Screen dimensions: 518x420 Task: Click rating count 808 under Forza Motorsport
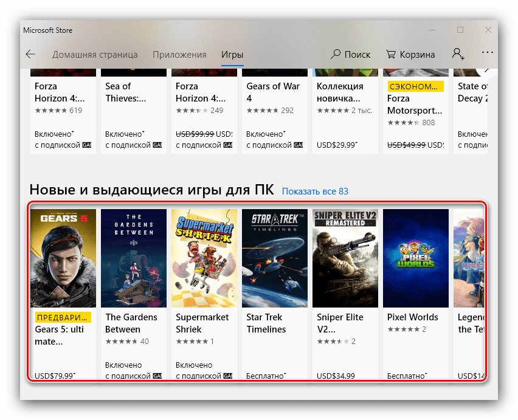[429, 123]
